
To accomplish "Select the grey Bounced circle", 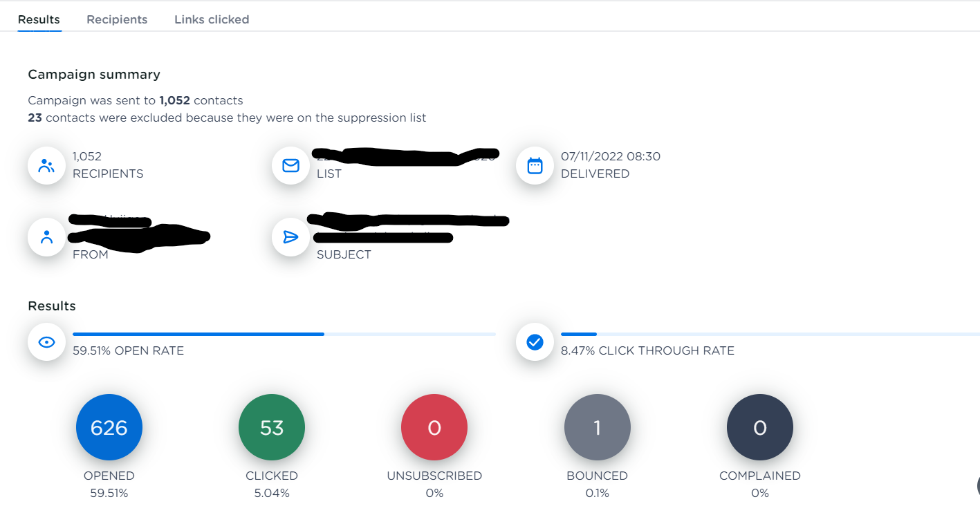I will [597, 428].
